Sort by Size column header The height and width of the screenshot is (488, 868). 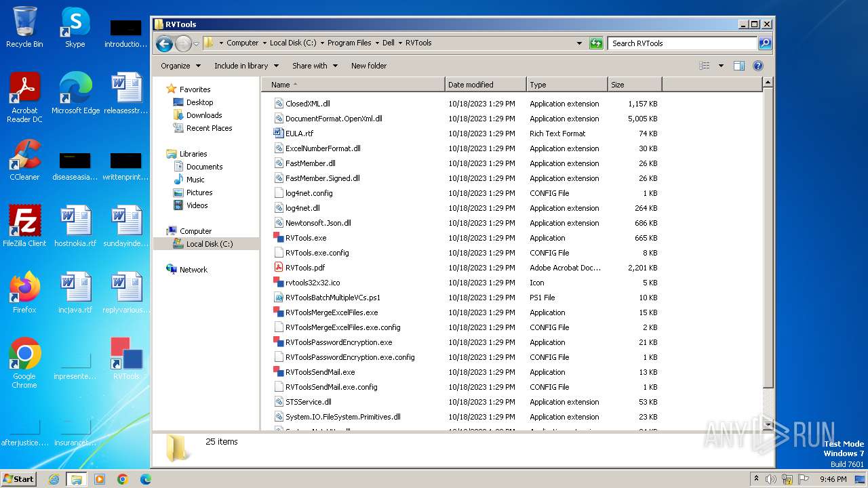click(x=635, y=85)
